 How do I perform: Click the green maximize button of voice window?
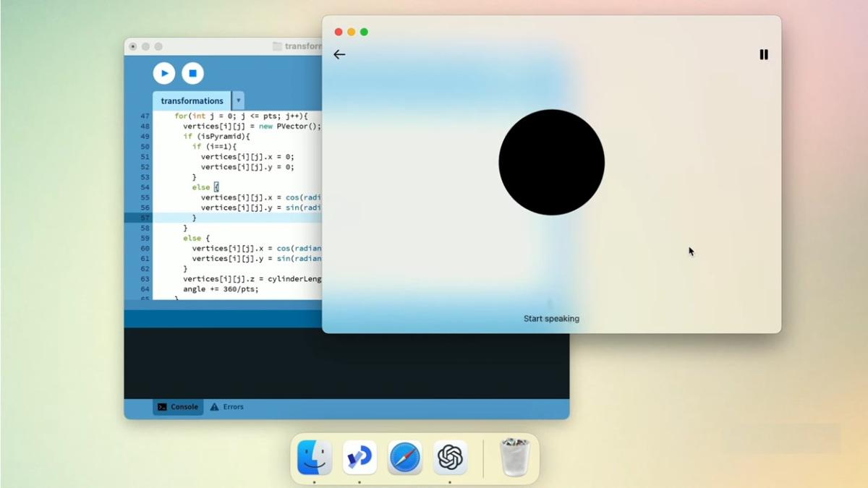364,32
